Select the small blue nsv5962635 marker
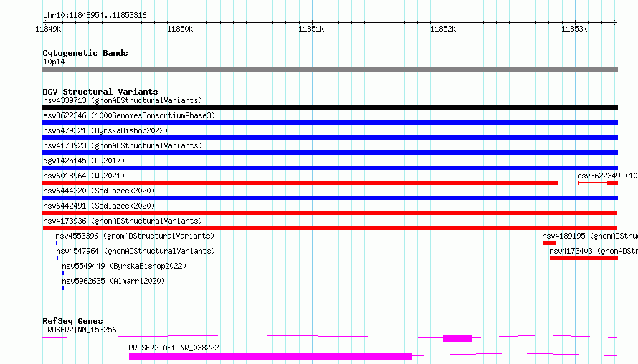 63,288
